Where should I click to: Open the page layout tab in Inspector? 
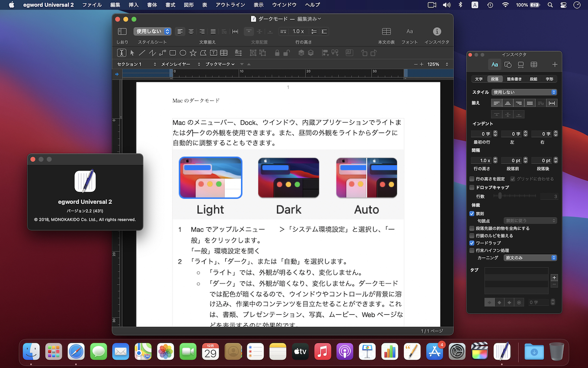point(521,65)
